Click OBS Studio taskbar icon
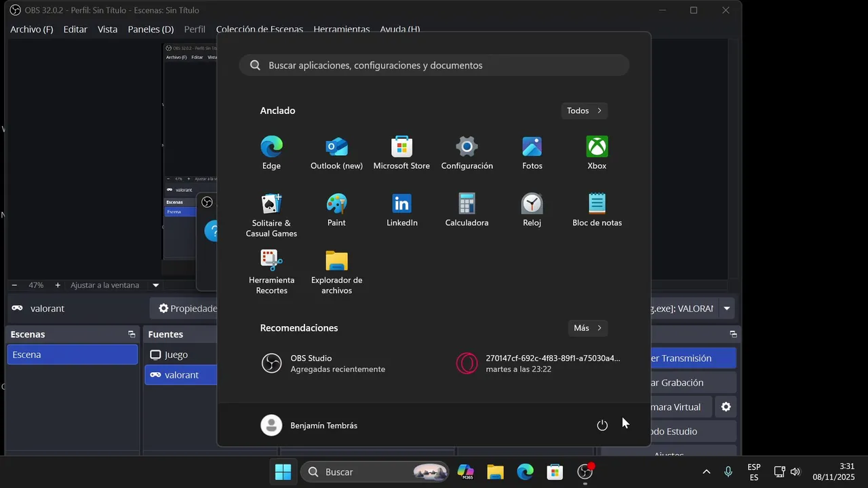The width and height of the screenshot is (868, 488). [585, 472]
